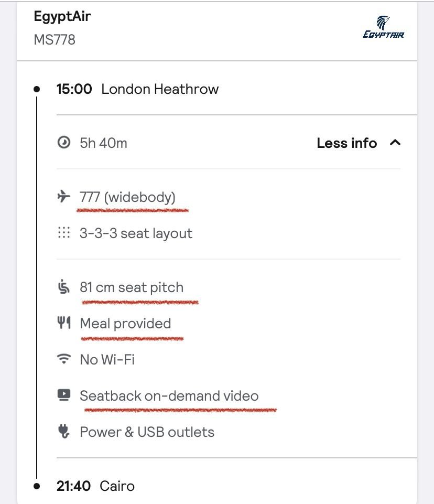This screenshot has height=504, width=434.
Task: Click the Wi-Fi signal icon
Action: pyautogui.click(x=64, y=359)
